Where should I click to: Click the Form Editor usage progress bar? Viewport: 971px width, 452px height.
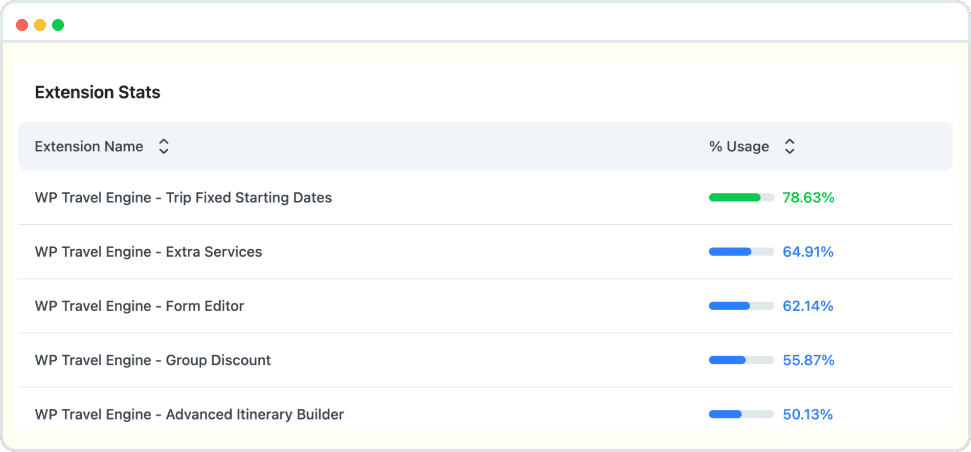coord(741,306)
